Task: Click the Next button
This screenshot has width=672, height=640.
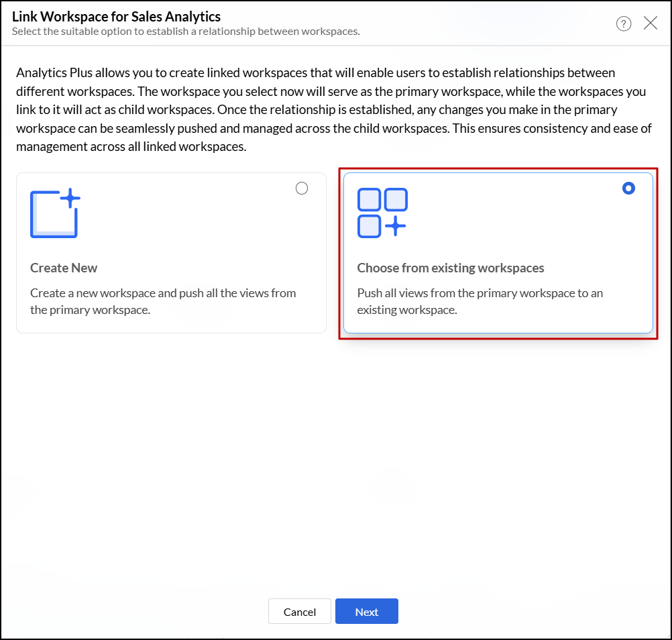Action: (366, 611)
